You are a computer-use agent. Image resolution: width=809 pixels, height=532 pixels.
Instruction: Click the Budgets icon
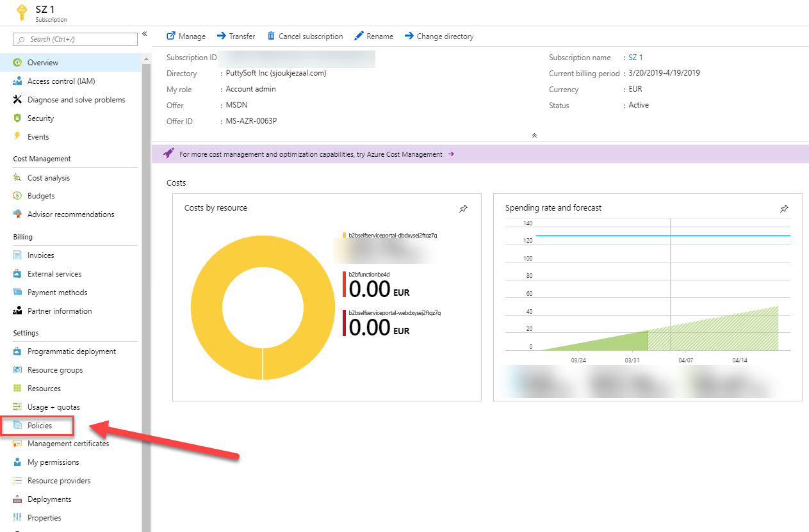(17, 196)
